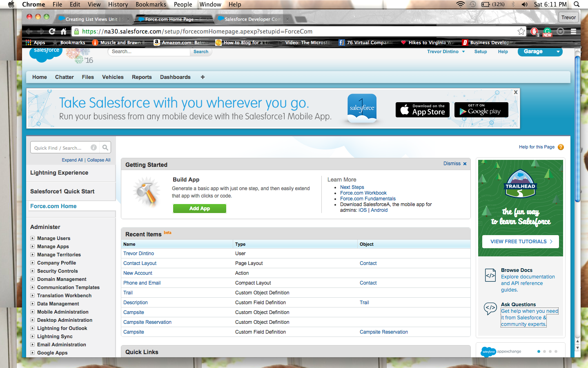This screenshot has width=588, height=368.
Task: Open the Bookmarks menu in menu bar
Action: click(x=151, y=4)
